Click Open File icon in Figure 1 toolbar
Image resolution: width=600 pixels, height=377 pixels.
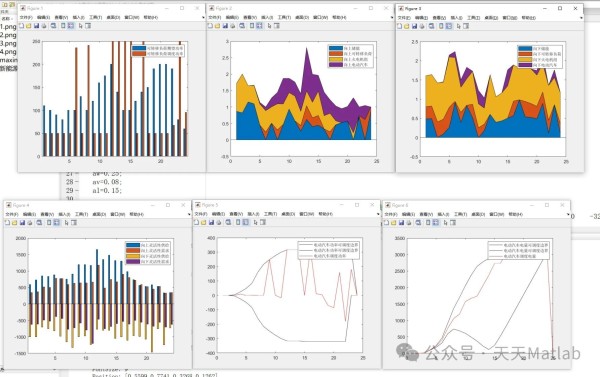pyautogui.click(x=28, y=26)
